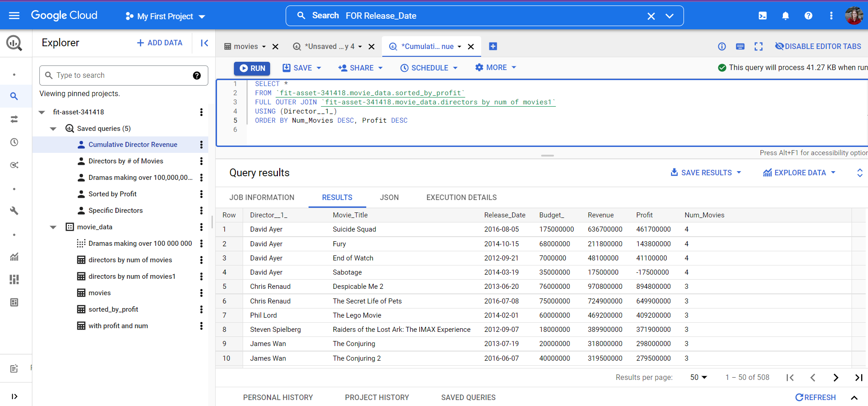Collapse the movie_data dataset tree

(53, 227)
